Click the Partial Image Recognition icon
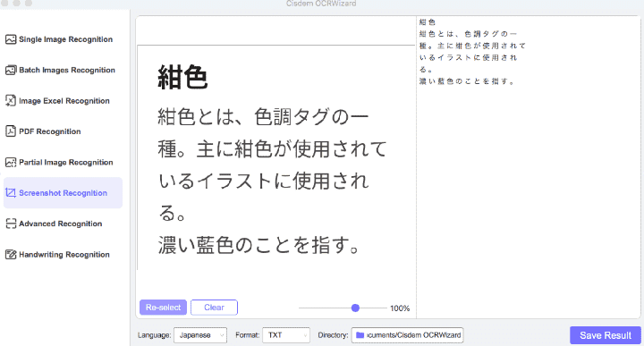 tap(11, 162)
